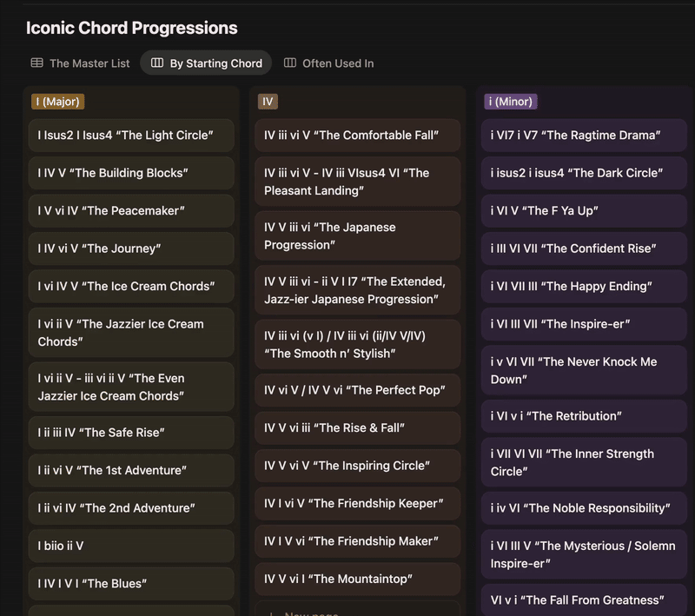The height and width of the screenshot is (616, 695).
Task: Open "The Mountaintop" card
Action: [357, 579]
